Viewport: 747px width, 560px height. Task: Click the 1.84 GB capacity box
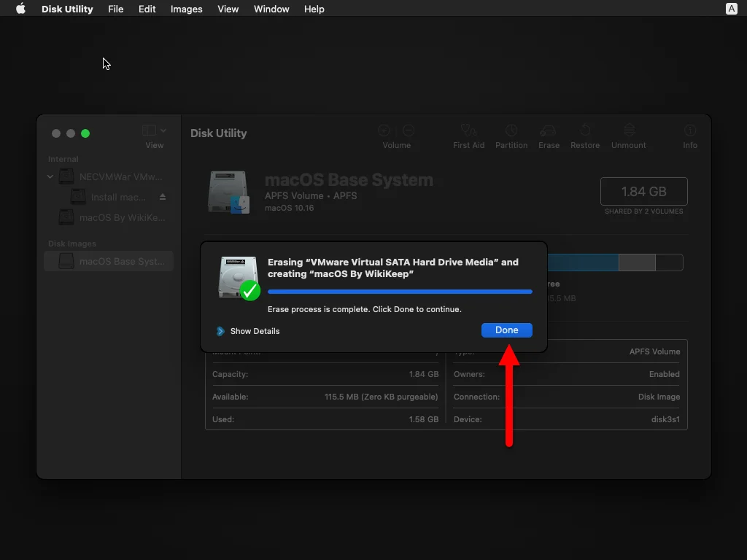643,192
